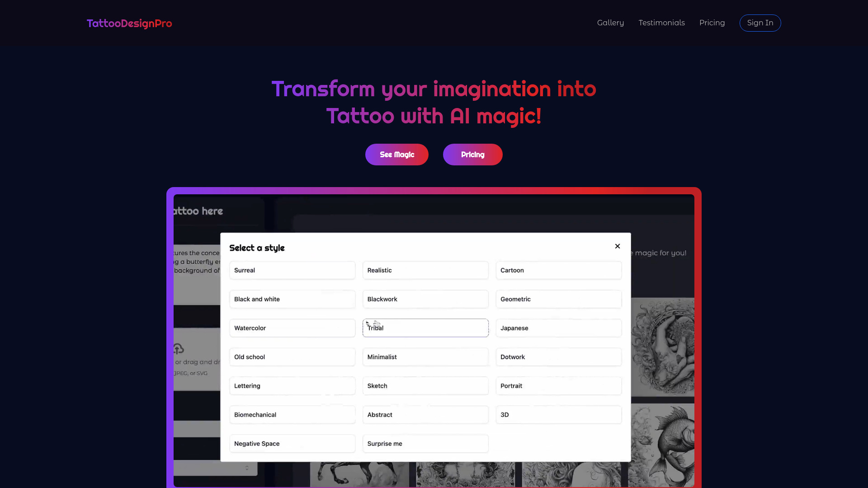Select the Negative Space style

[x=292, y=443]
